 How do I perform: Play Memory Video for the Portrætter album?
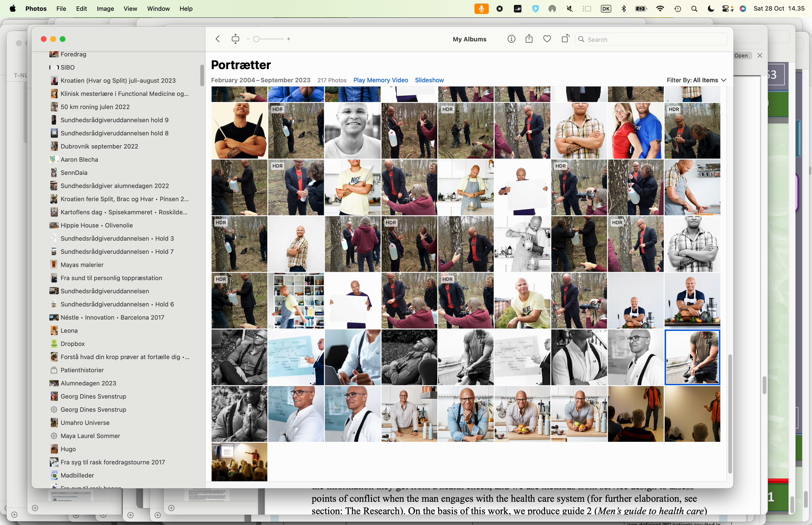coord(381,80)
